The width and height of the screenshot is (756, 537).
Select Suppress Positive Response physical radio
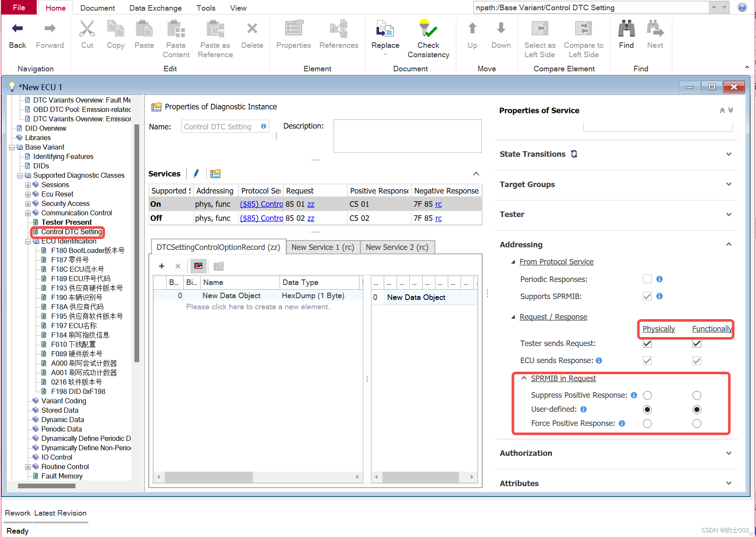click(647, 395)
